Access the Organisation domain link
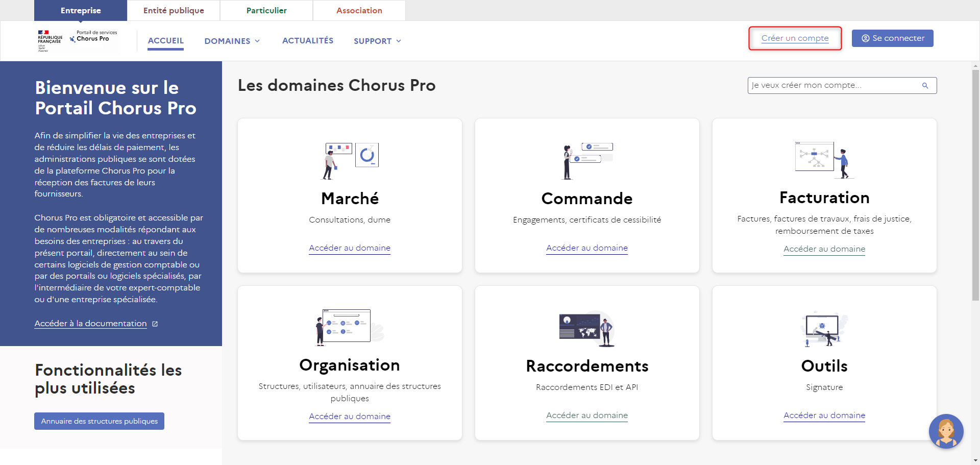The image size is (980, 465). point(350,417)
